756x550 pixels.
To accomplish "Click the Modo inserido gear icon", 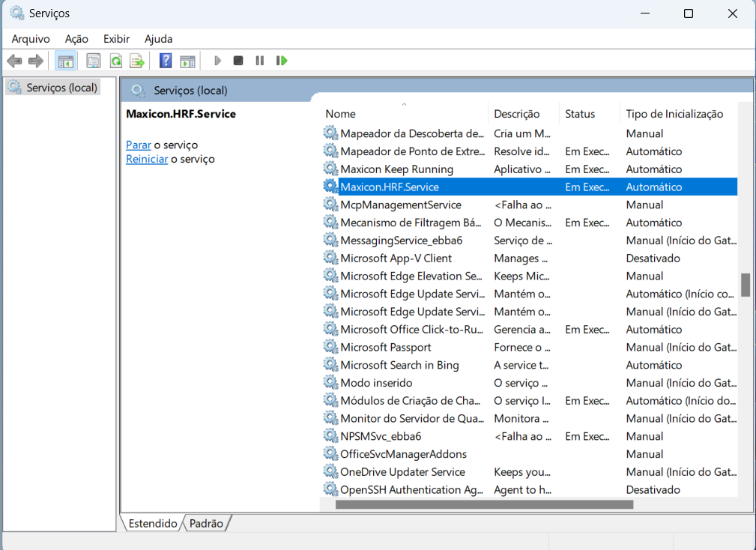I will coord(330,383).
